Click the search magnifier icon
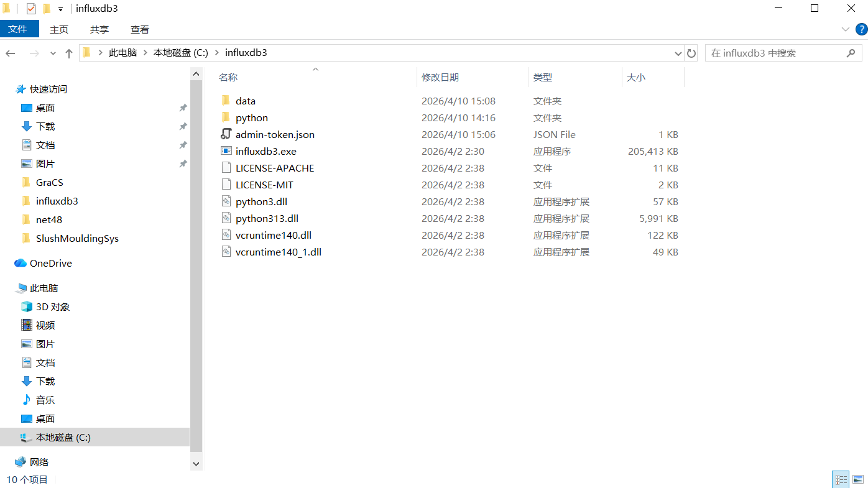The image size is (868, 488). (x=851, y=53)
